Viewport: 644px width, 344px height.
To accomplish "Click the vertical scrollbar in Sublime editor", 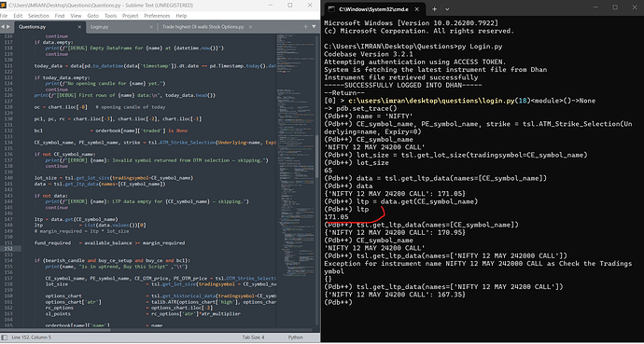I will click(316, 156).
